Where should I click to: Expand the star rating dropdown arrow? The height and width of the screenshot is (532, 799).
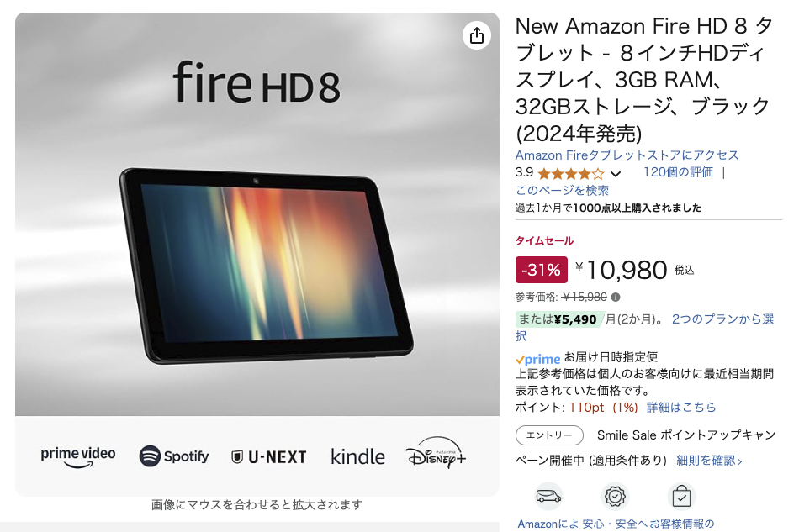point(616,174)
